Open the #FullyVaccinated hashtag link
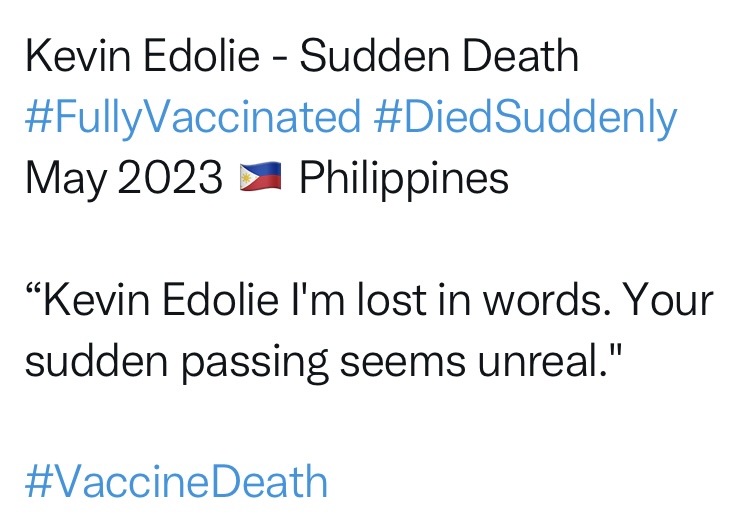Image resolution: width=750 pixels, height=530 pixels. point(192,118)
